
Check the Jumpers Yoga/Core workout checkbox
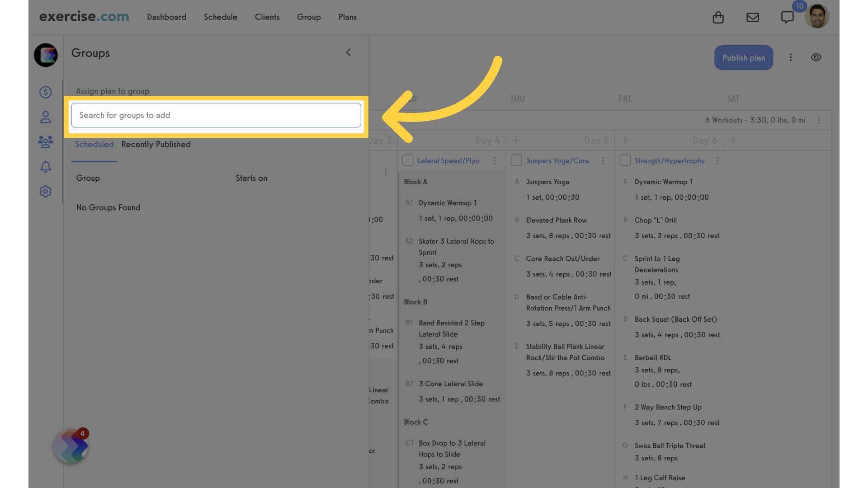click(516, 160)
